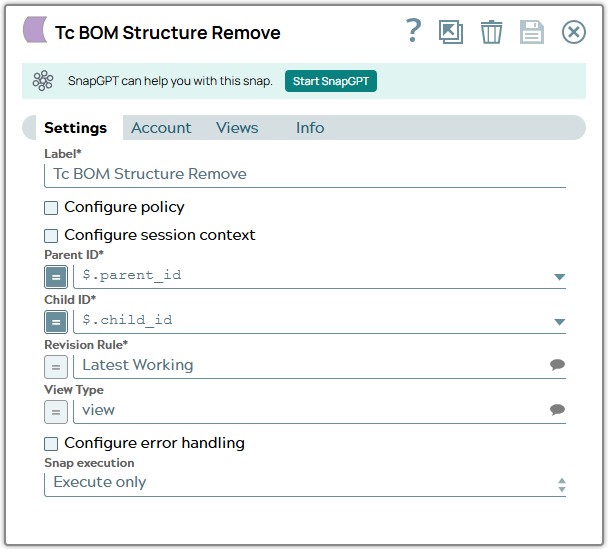Viewport: 608px width, 549px height.
Task: Click the "View Type" field label
Action: pos(74,390)
